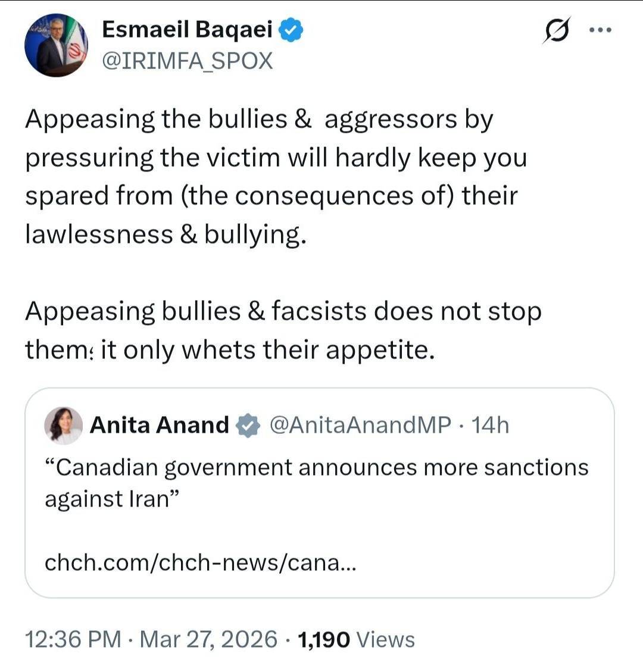Screen dimensions: 643x672
Task: Click Esmaeil Baqaei's profile picture
Action: (56, 46)
